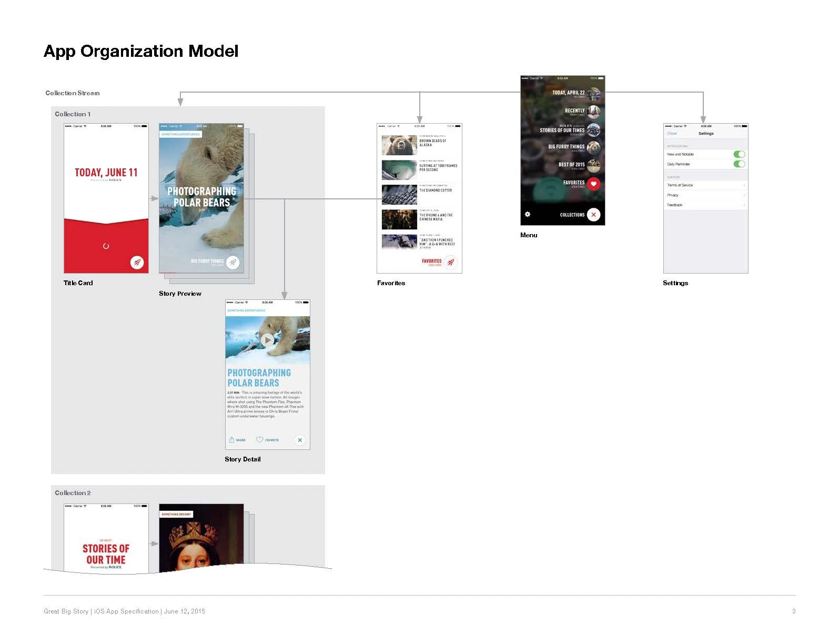Screen dimensions: 839x644
Task: Tap the Something Adventurous tag on Story Preview
Action: coord(180,134)
